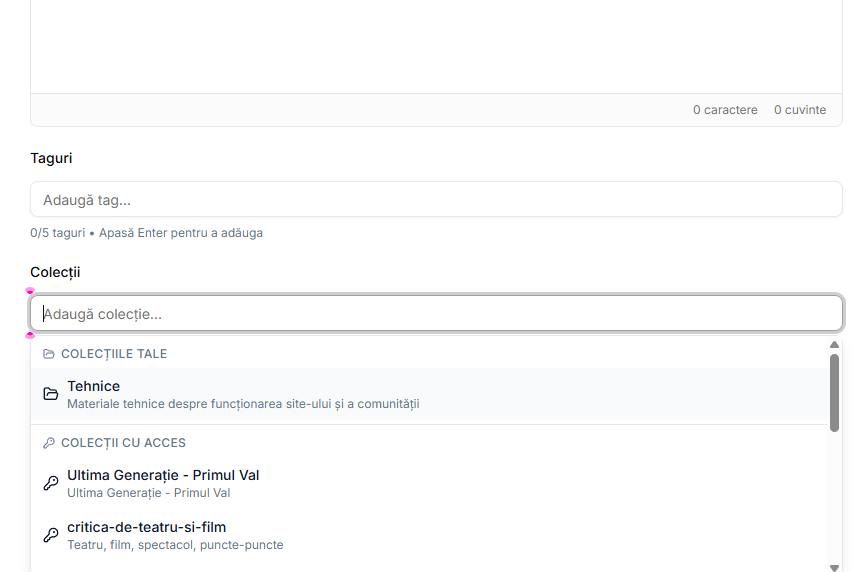
Task: Click the folder icon in Colecțiile tale header
Action: pos(49,354)
